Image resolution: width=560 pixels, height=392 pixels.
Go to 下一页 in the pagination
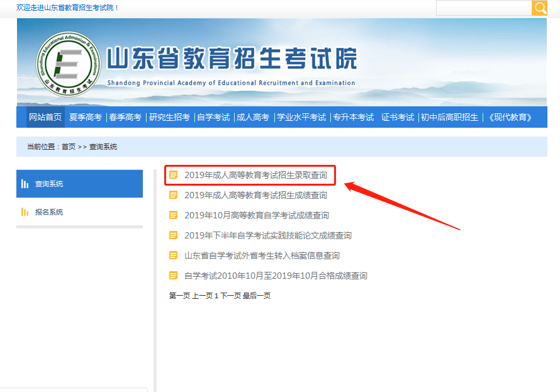coord(230,296)
